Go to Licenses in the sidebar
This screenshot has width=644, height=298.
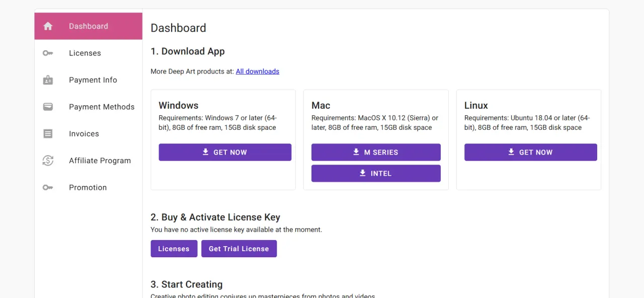(89, 53)
